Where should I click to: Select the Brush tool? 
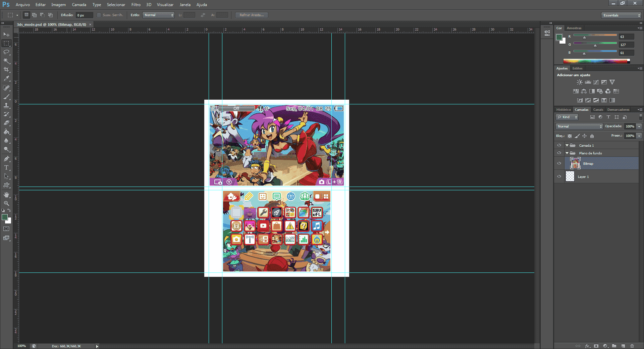pos(6,97)
